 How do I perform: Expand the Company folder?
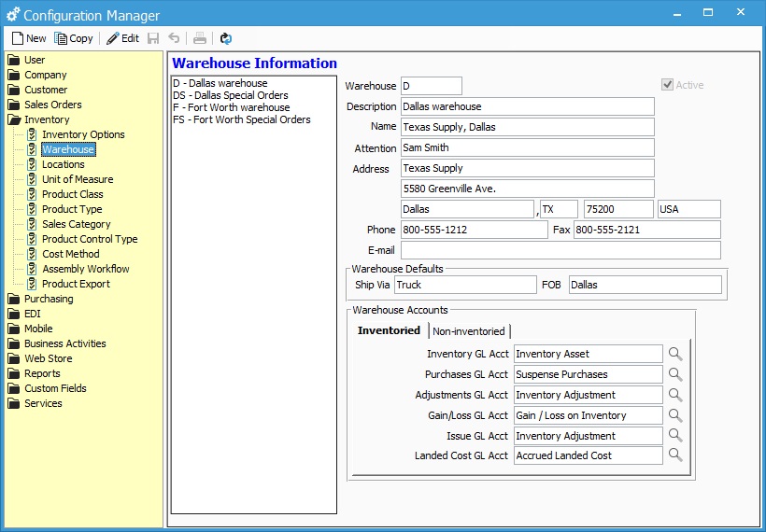(x=14, y=75)
